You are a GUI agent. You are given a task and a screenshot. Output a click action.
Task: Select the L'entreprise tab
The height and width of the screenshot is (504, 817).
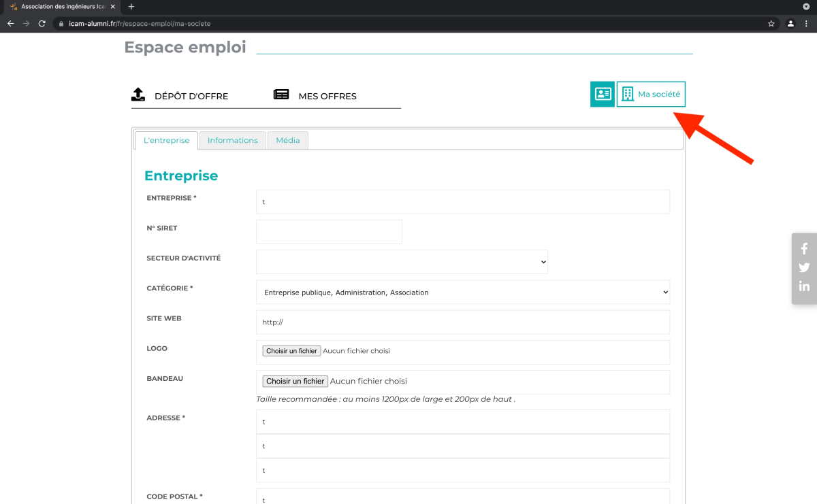167,140
